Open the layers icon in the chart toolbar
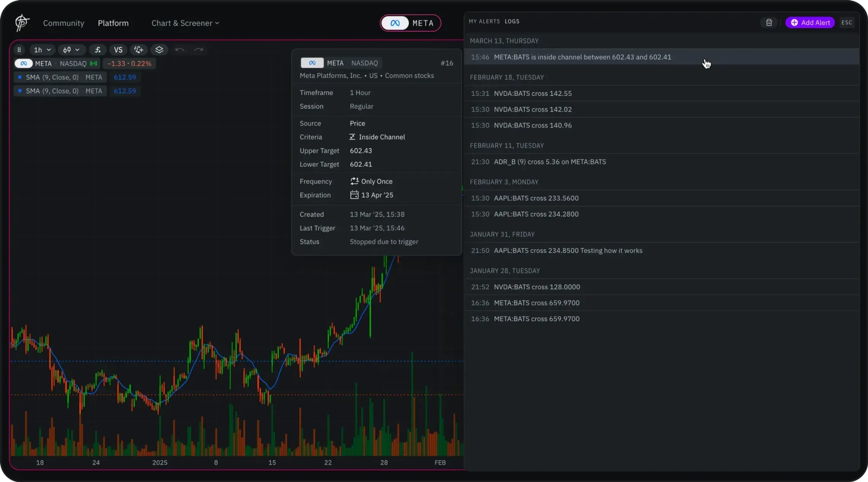The image size is (868, 482). point(159,50)
